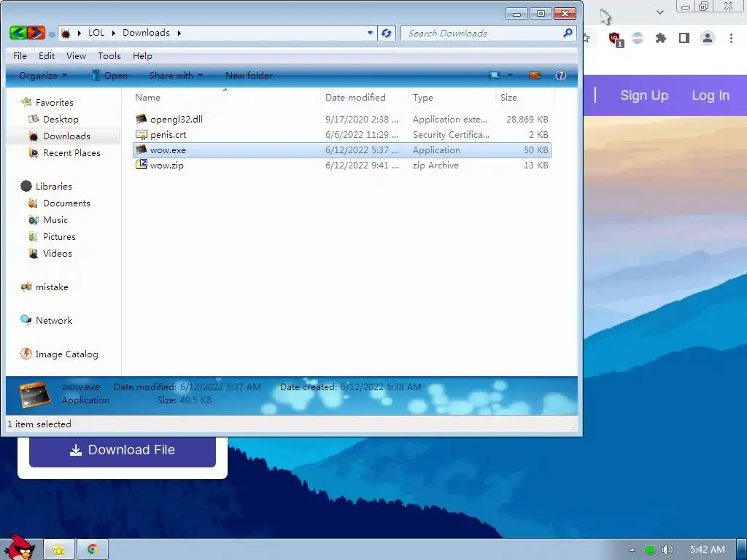Expand the arrow after Downloads breadcrumb
This screenshot has width=747, height=560.
click(x=179, y=34)
